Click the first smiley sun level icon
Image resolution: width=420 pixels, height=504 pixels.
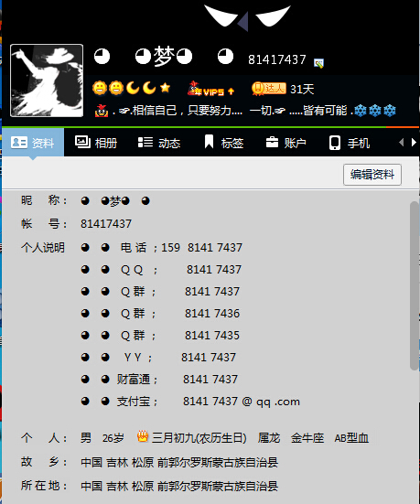coord(100,88)
